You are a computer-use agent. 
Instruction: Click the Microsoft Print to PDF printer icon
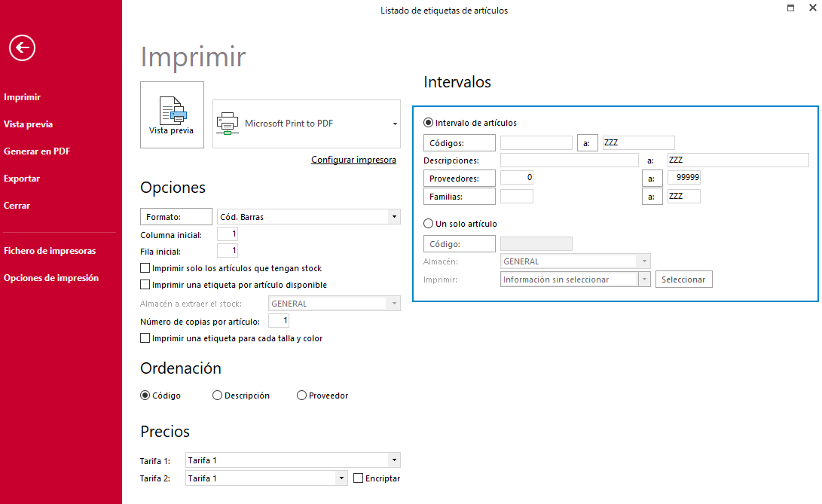pyautogui.click(x=228, y=124)
